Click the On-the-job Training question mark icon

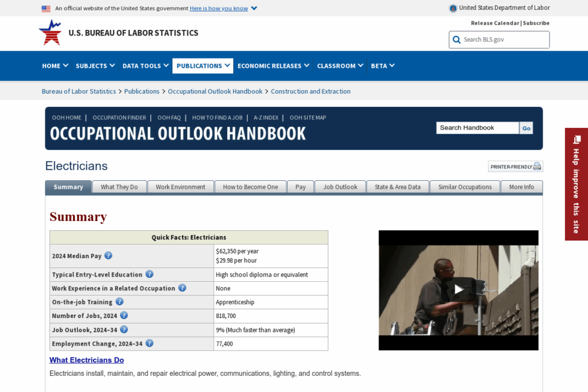click(x=119, y=301)
